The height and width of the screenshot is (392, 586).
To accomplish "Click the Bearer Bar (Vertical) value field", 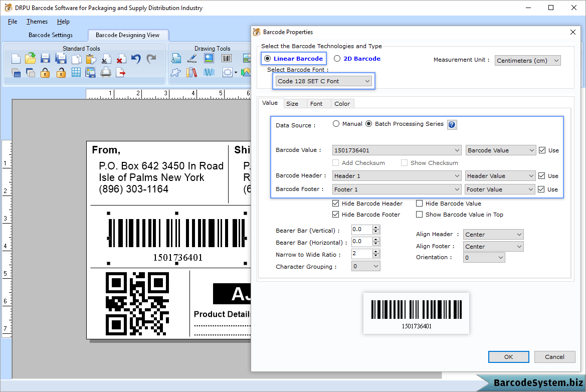I will [x=362, y=230].
